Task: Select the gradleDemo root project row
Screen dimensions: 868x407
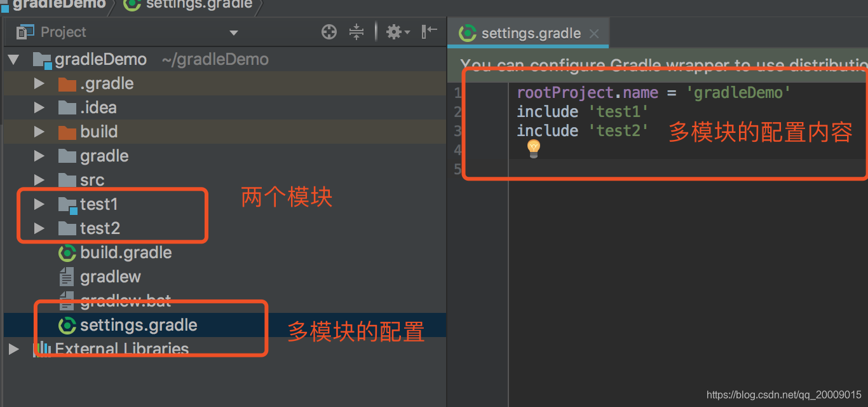Action: [x=225, y=59]
